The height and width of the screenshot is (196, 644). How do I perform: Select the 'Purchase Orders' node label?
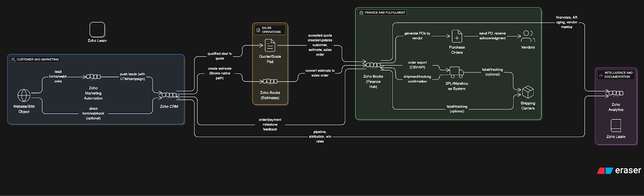coord(457,50)
